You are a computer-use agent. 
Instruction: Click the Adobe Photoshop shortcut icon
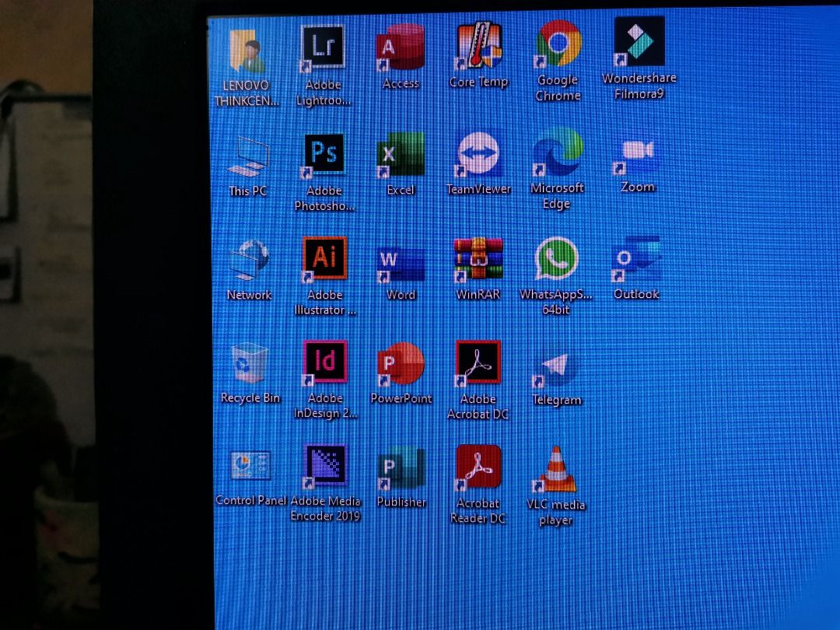[x=324, y=155]
